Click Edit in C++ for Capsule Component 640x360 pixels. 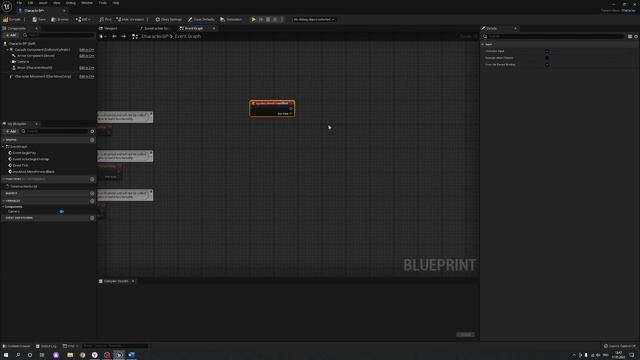tap(87, 49)
